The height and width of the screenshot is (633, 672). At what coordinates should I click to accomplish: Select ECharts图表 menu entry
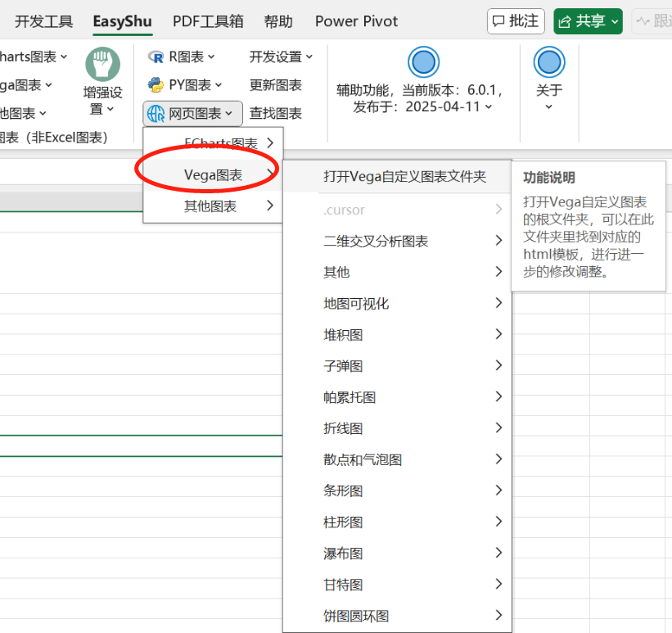pos(213,143)
